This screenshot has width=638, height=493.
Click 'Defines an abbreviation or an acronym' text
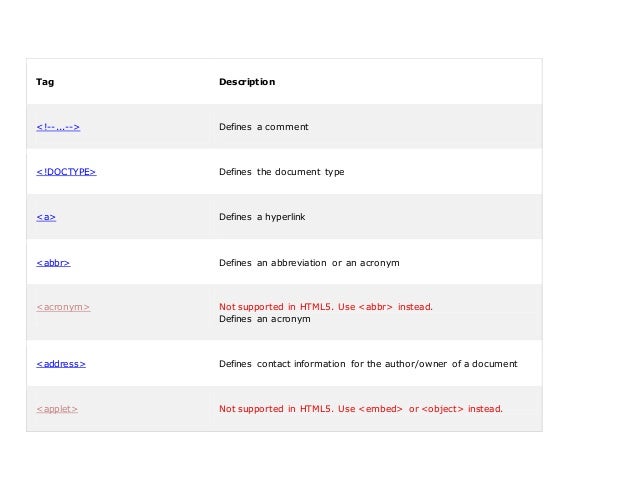point(309,263)
